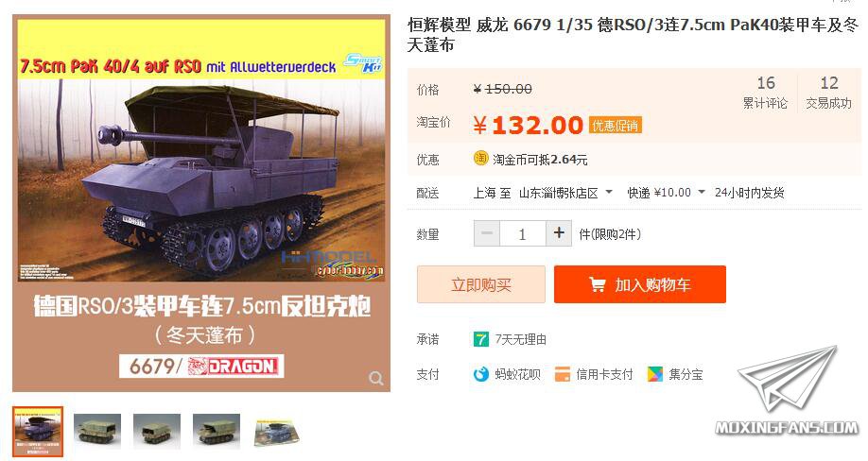Screen dimensions: 868x461
Task: Click the quantity input field
Action: (523, 233)
